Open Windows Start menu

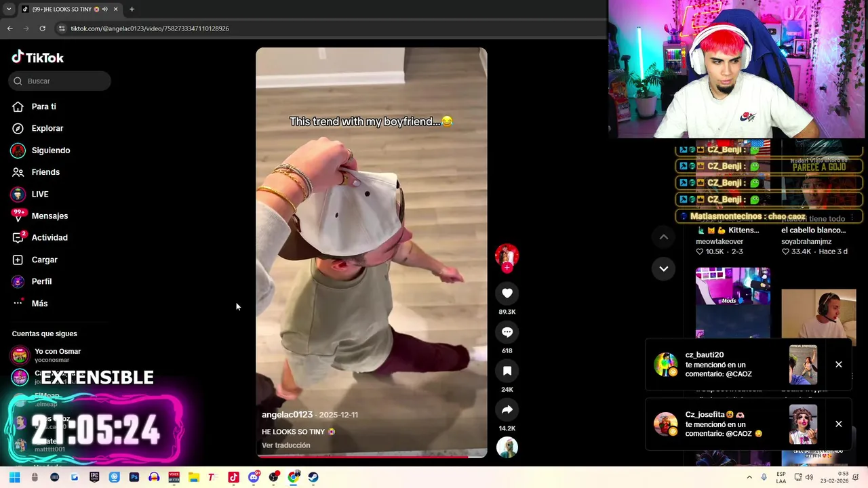14,477
